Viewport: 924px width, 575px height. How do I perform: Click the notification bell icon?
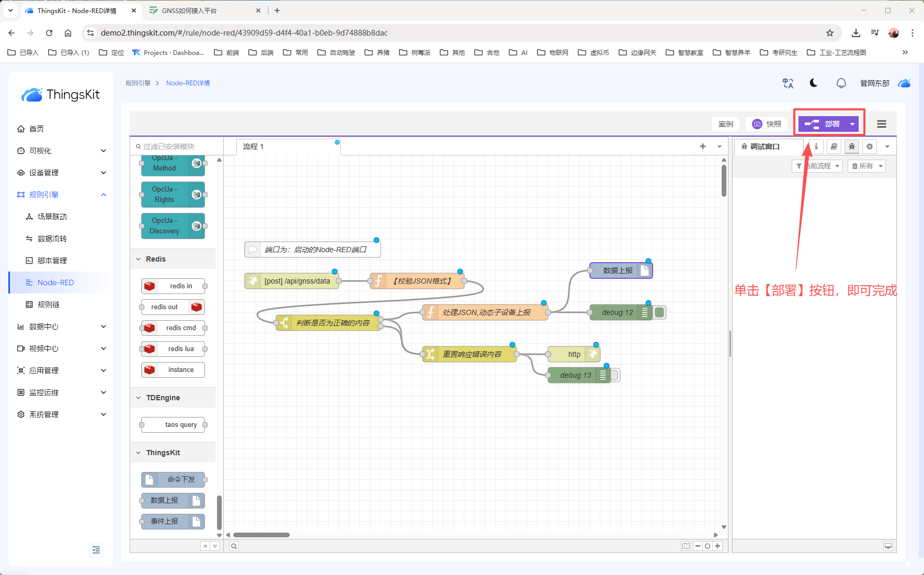click(x=841, y=83)
